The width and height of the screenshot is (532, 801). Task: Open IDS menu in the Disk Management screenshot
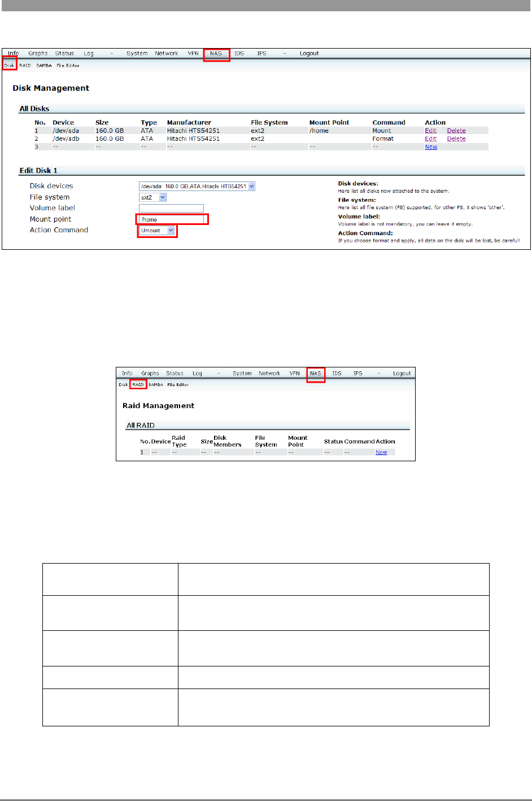coord(239,54)
